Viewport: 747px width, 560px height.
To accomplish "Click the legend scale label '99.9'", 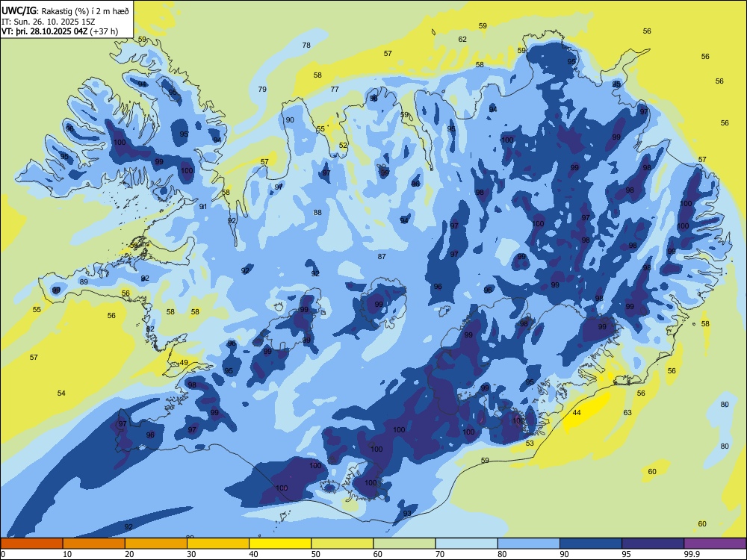I will click(x=692, y=554).
